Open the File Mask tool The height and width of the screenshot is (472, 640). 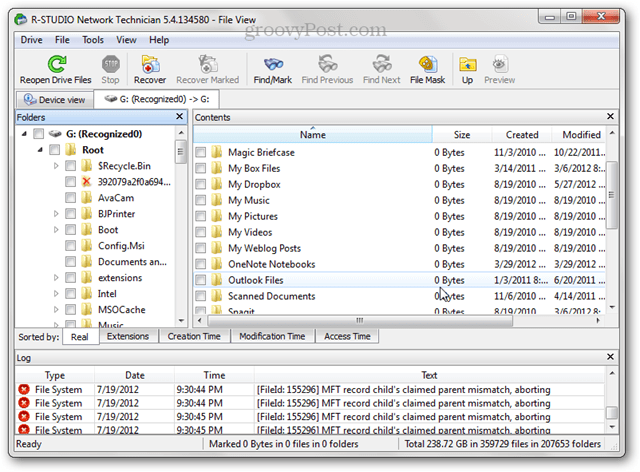pos(428,64)
